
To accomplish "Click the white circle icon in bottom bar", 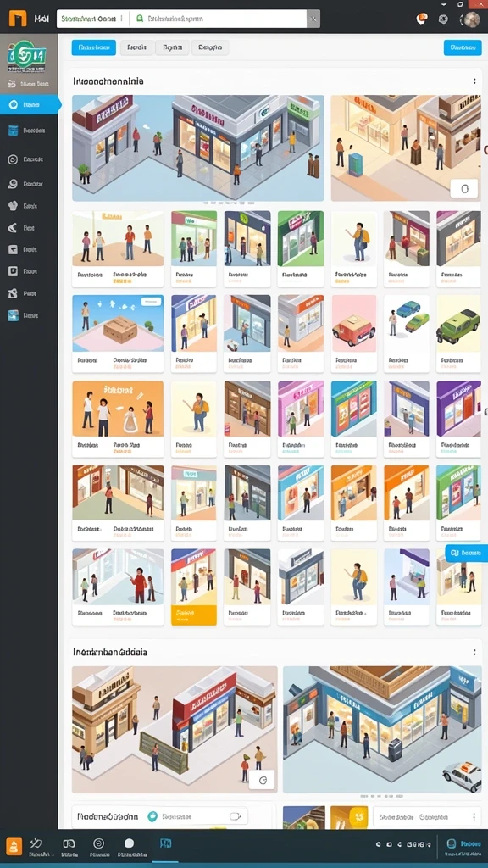I will 129,843.
